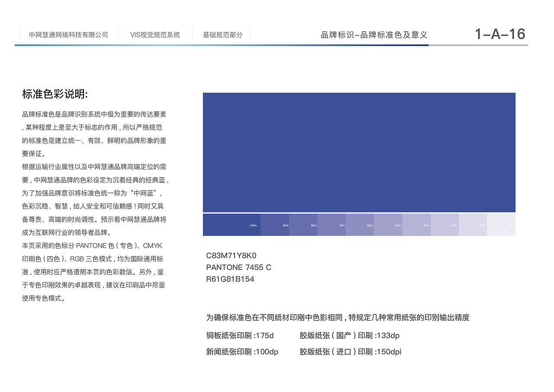
Task: Click the 基础规范部分 header label
Action: coord(223,35)
